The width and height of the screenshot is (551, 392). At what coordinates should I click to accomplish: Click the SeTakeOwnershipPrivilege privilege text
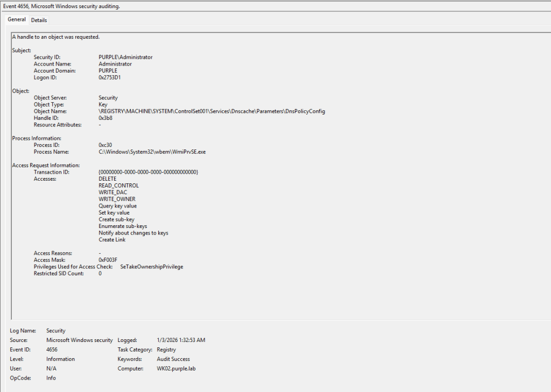[x=152, y=267]
